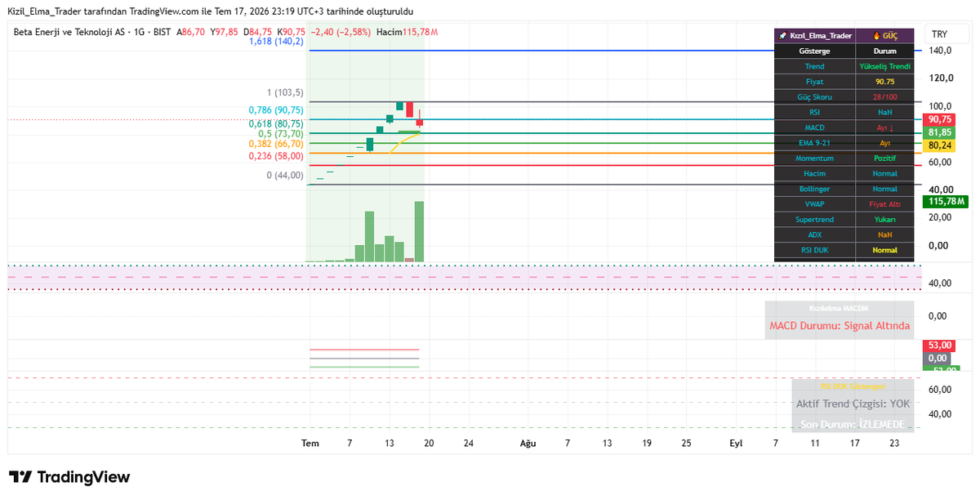Click the rocket icon beside Kızıl_Elma_Trader
Image resolution: width=980 pixels, height=500 pixels.
[x=782, y=36]
